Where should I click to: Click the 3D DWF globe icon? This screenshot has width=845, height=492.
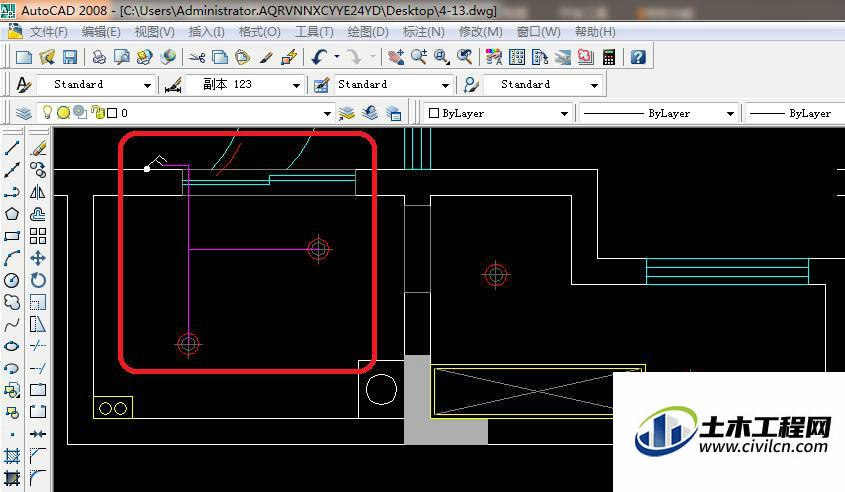tap(168, 57)
